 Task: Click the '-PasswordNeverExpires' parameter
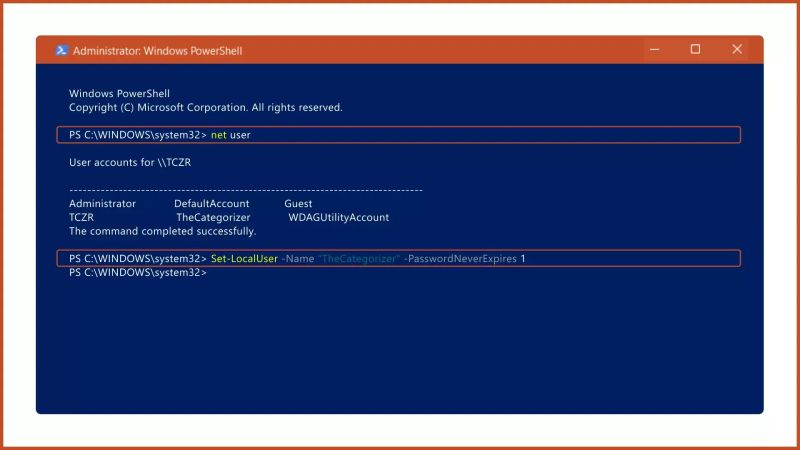pyautogui.click(x=460, y=259)
